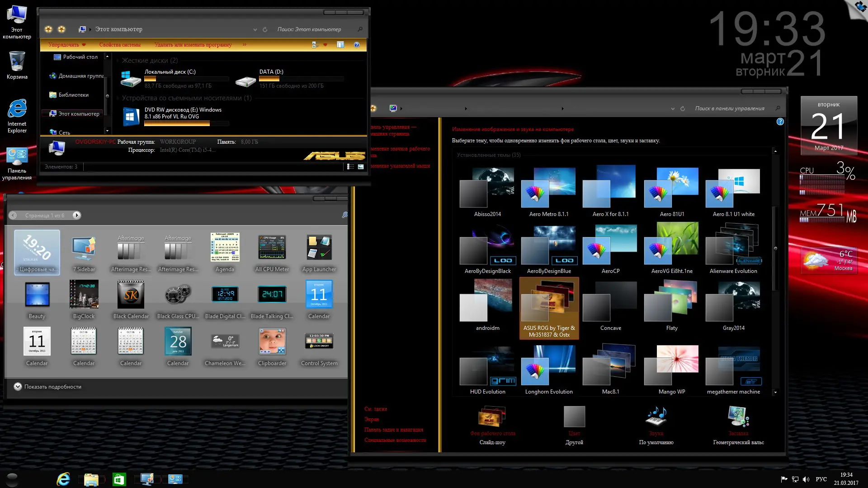Open Панель задач и навигация link

[393, 430]
